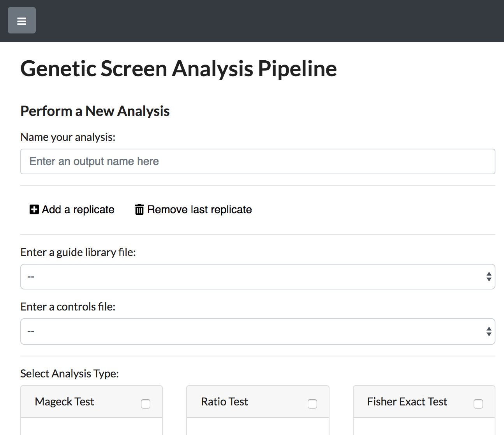The width and height of the screenshot is (504, 435).
Task: Click the Fisher Exact Test card header
Action: pyautogui.click(x=407, y=402)
